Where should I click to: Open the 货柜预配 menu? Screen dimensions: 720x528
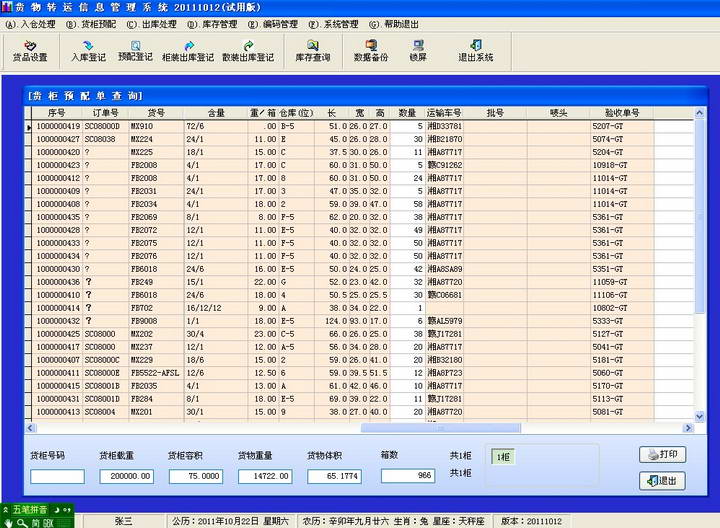coord(91,24)
